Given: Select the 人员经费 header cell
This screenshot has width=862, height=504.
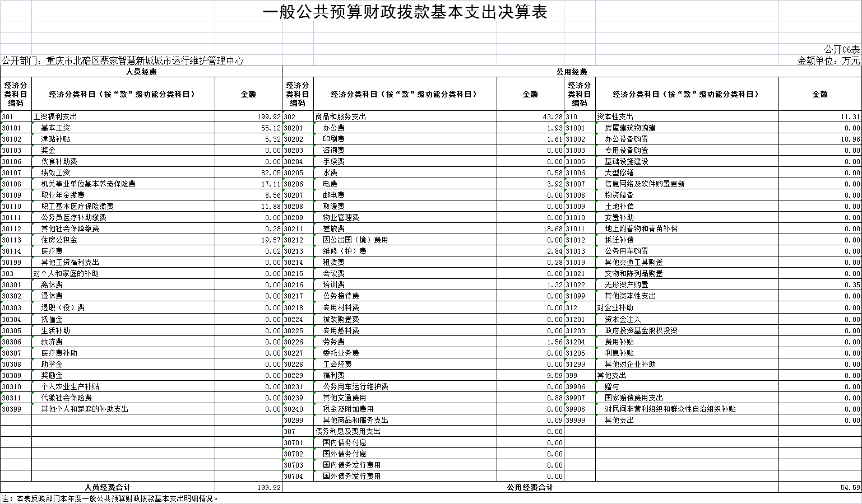Looking at the screenshot, I should [x=141, y=72].
